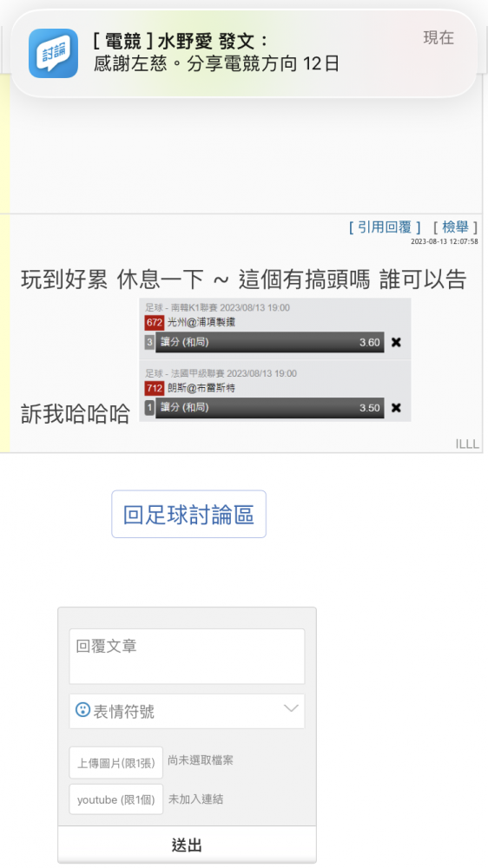The width and height of the screenshot is (488, 868).
Task: Open the 表情符號 selector
Action: pyautogui.click(x=187, y=711)
